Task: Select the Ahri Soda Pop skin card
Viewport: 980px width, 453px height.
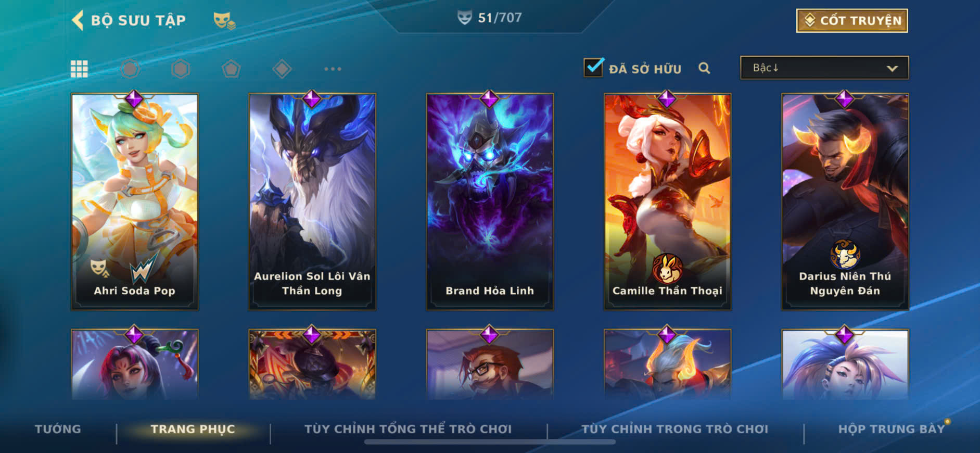Action: pos(134,202)
